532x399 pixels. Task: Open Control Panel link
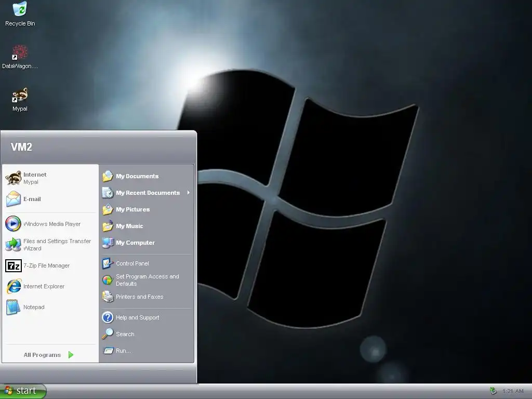tap(148, 263)
